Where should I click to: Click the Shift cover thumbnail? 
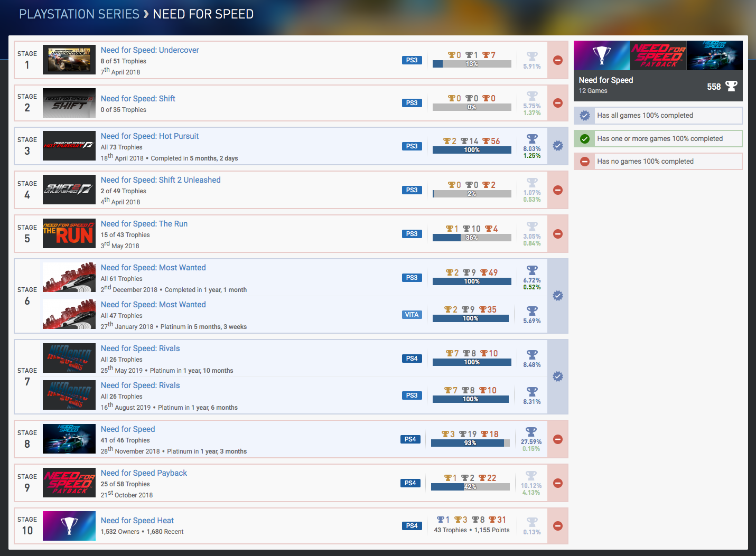[69, 103]
